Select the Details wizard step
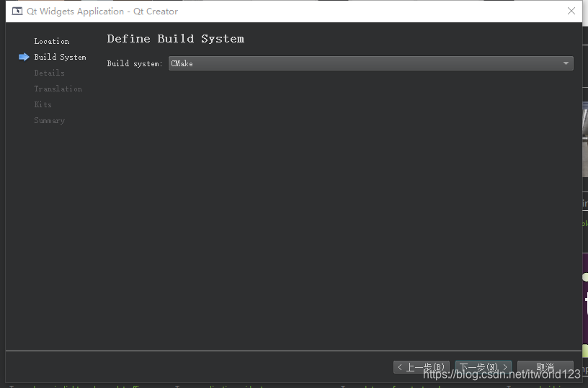 click(x=49, y=73)
